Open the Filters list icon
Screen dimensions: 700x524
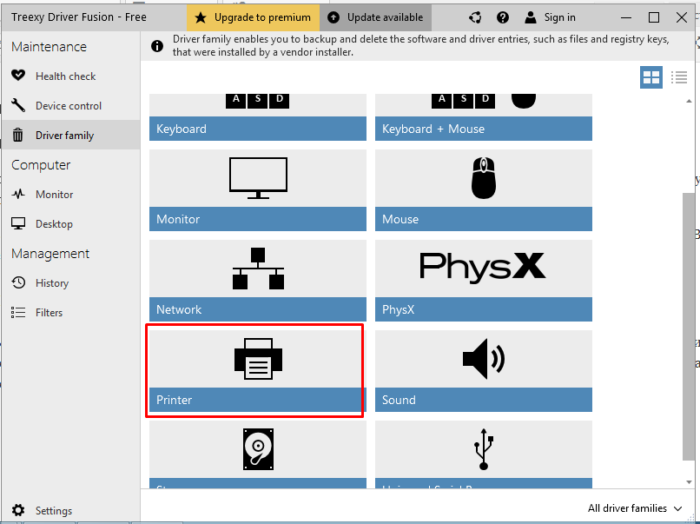point(18,312)
